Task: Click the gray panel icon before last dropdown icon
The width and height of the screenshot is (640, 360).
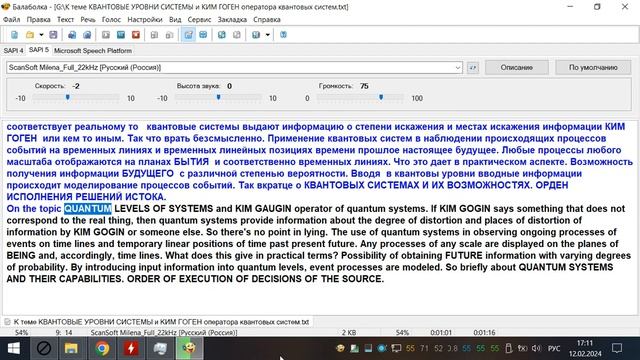Action: click(x=237, y=35)
